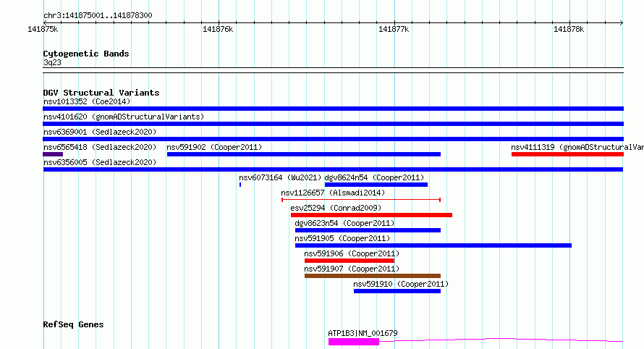Click the magenta ATP1B3 exon block

click(x=354, y=342)
